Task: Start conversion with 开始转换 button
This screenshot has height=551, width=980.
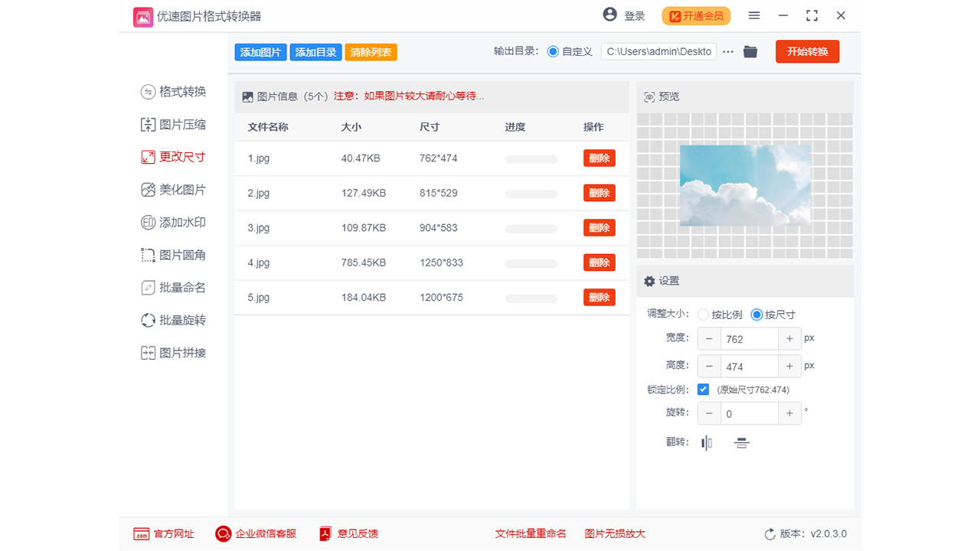Action: 808,51
